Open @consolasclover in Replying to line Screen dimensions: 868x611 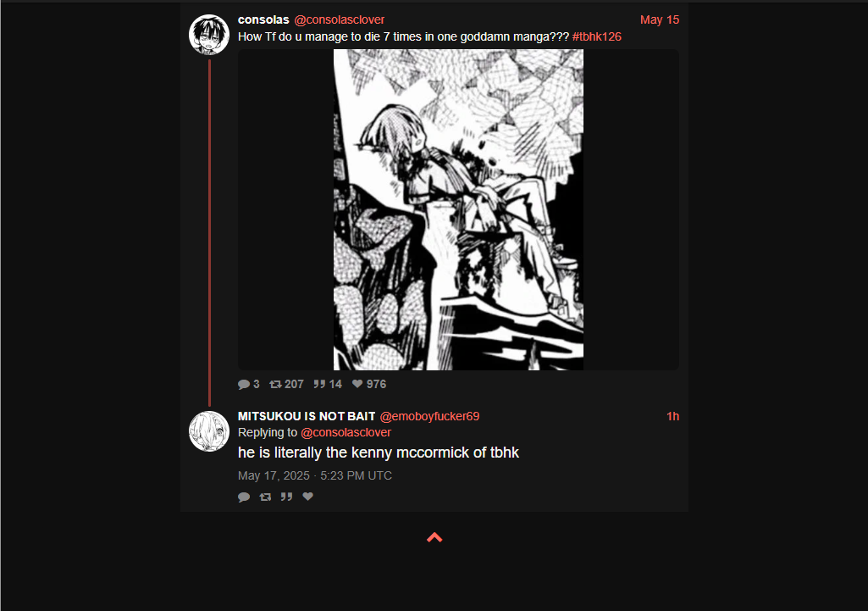(x=346, y=433)
